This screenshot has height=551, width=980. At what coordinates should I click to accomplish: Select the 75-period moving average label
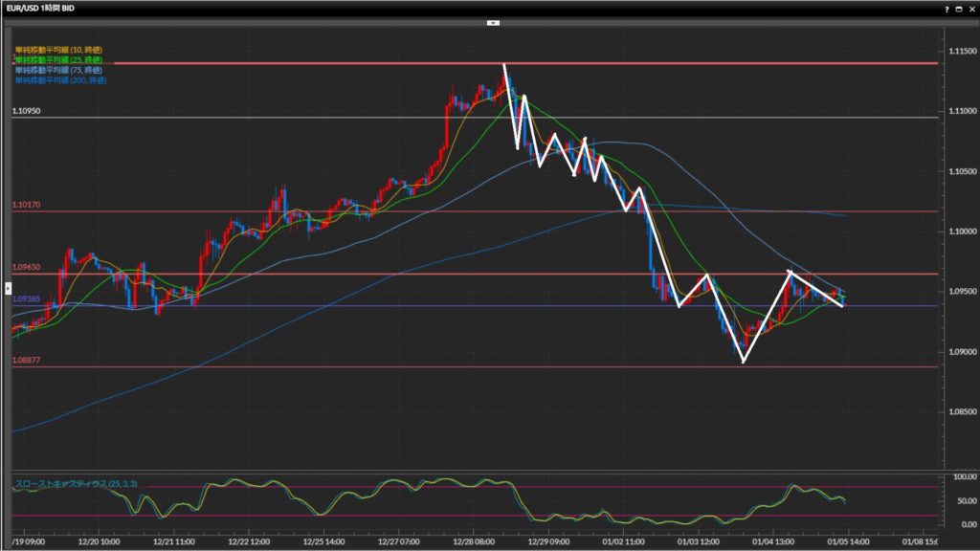pyautogui.click(x=58, y=70)
